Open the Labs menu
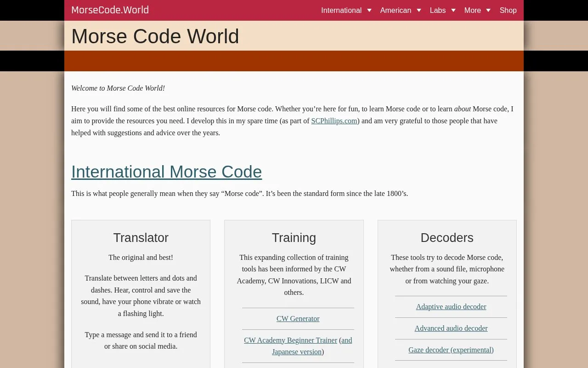This screenshot has width=588, height=368. 438,10
